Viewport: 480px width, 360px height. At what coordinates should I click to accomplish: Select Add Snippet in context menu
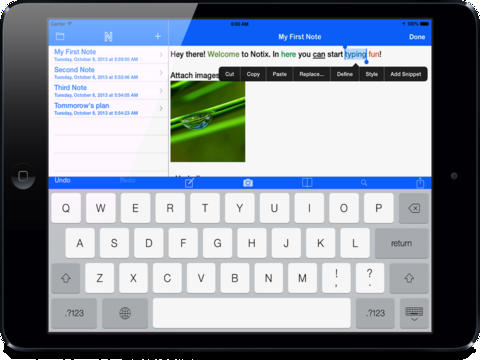pyautogui.click(x=406, y=74)
